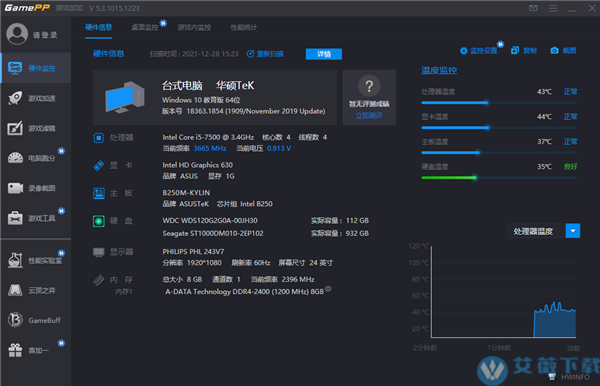Click the 44℃ graphics temperature value
The height and width of the screenshot is (386, 600).
544,117
